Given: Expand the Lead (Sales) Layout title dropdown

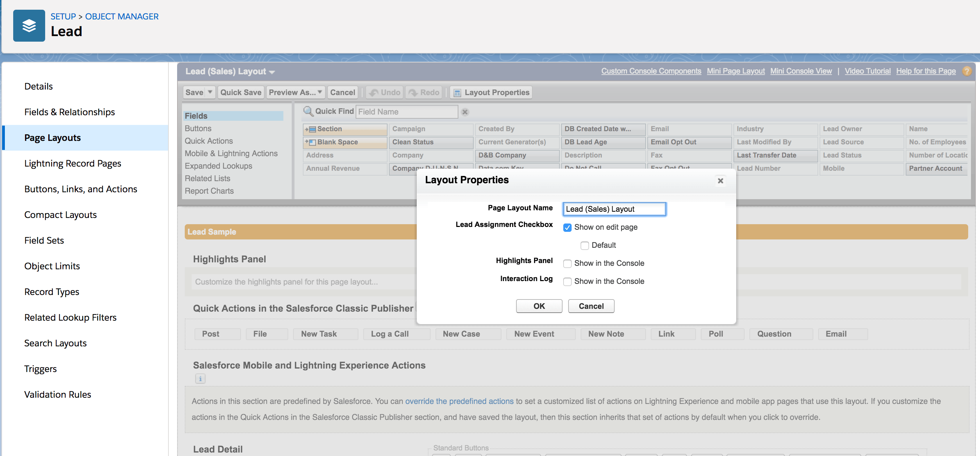Looking at the screenshot, I should coord(272,72).
